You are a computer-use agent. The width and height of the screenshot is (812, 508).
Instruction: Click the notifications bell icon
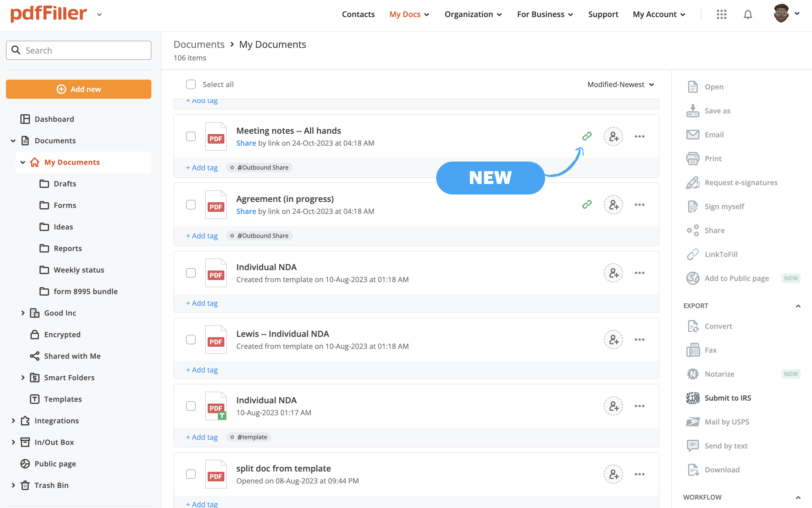point(747,14)
